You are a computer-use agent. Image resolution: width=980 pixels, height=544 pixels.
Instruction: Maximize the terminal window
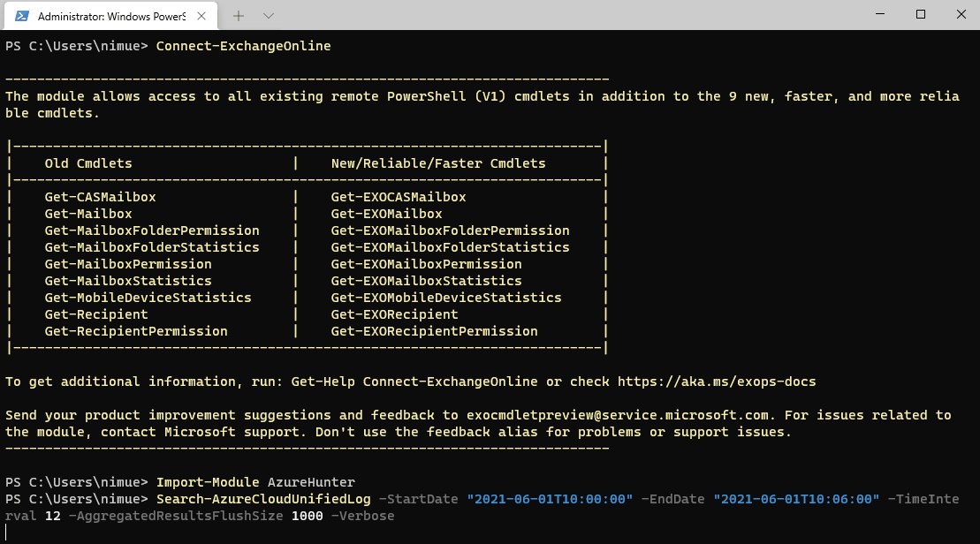[x=920, y=14]
